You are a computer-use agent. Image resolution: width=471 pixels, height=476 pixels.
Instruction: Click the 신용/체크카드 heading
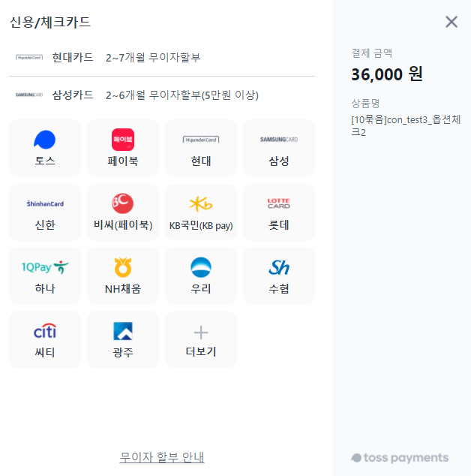click(x=50, y=23)
